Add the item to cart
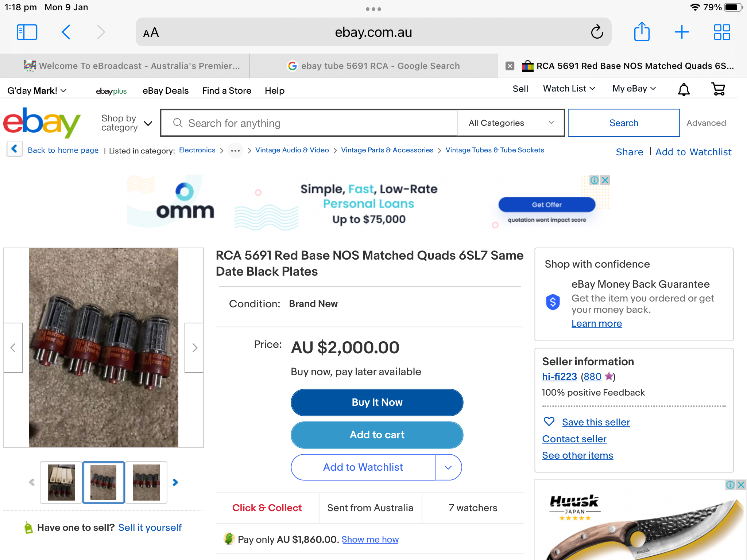The width and height of the screenshot is (747, 560). pyautogui.click(x=377, y=435)
